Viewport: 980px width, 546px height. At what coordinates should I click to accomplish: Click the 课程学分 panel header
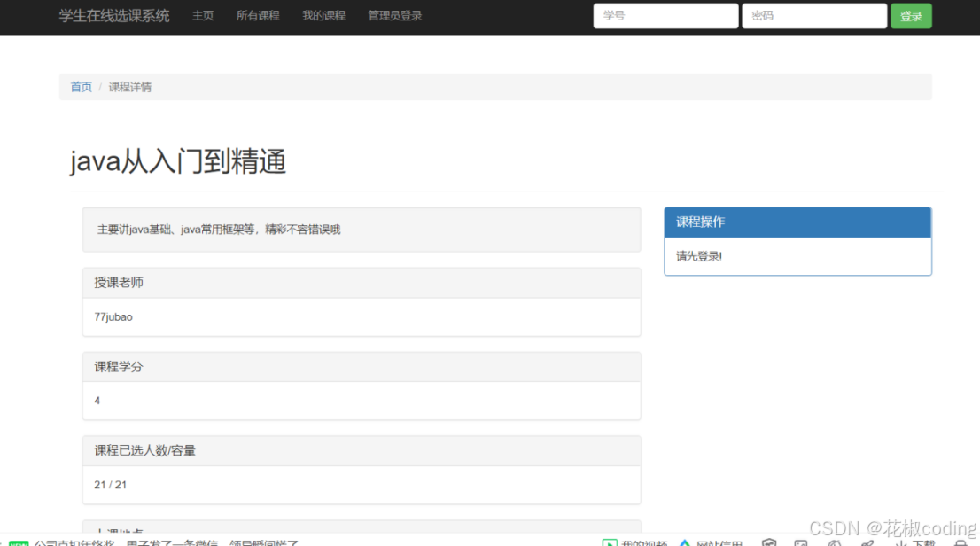click(x=362, y=366)
